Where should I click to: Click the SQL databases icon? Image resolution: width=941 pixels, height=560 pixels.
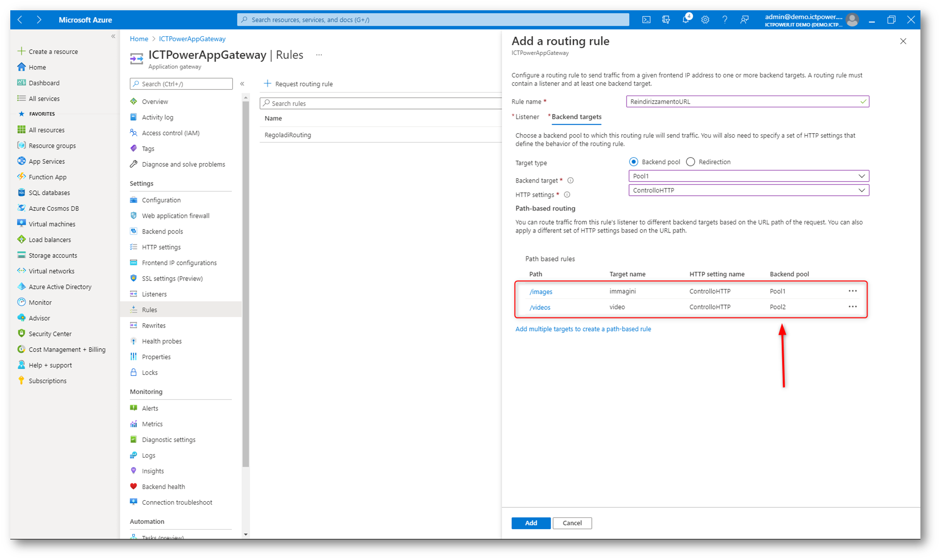21,192
